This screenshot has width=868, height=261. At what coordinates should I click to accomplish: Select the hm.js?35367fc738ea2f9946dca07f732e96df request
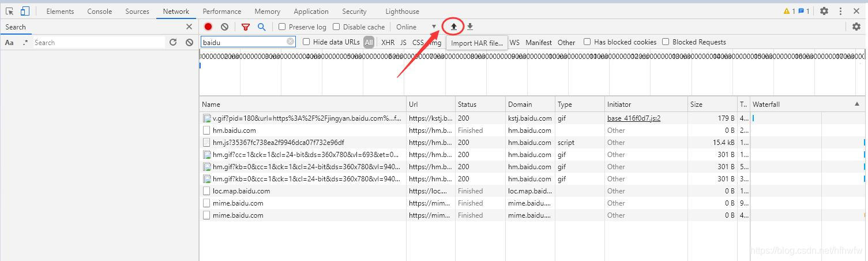[x=279, y=142]
